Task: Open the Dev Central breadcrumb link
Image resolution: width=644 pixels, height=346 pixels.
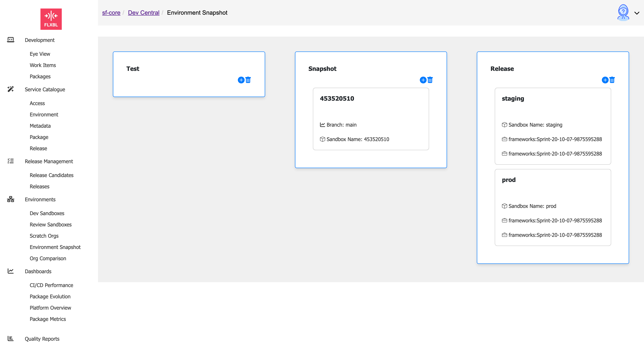Action: [x=144, y=13]
